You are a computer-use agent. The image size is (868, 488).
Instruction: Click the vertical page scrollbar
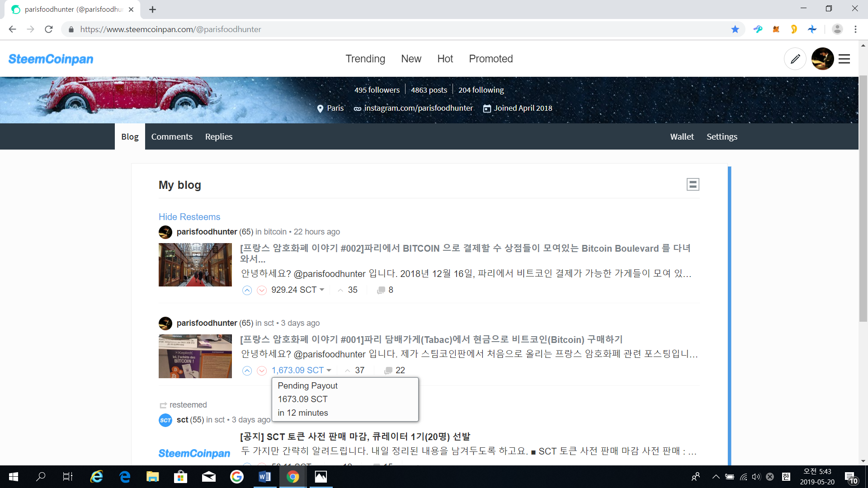pyautogui.click(x=863, y=199)
